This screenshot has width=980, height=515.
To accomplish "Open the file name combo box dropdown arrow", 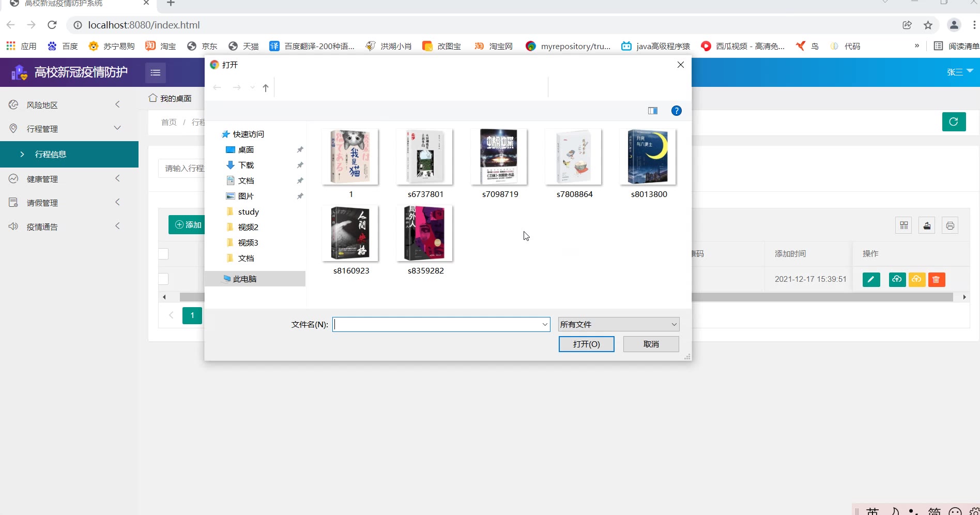I will click(x=545, y=325).
